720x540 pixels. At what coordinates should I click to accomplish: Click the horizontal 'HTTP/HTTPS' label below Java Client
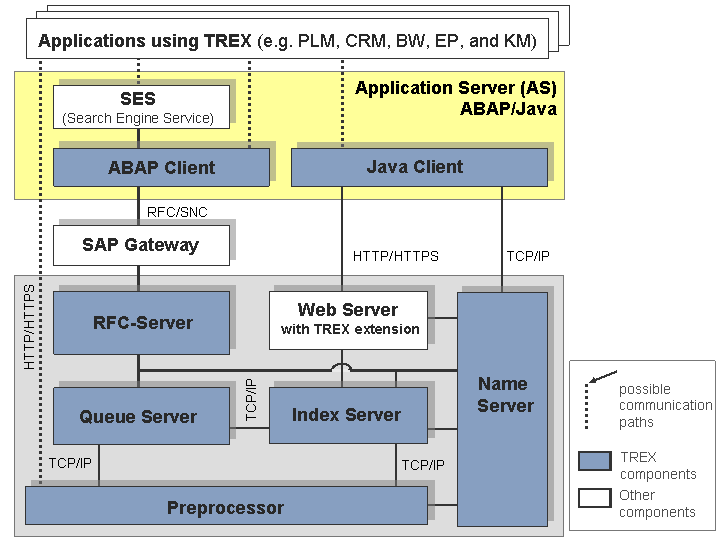point(396,256)
